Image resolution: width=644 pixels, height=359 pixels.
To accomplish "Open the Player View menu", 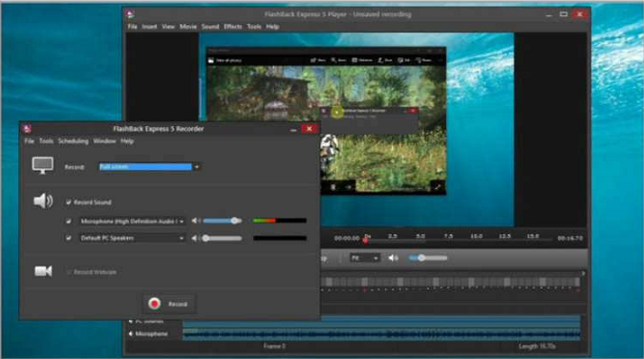I will [168, 27].
